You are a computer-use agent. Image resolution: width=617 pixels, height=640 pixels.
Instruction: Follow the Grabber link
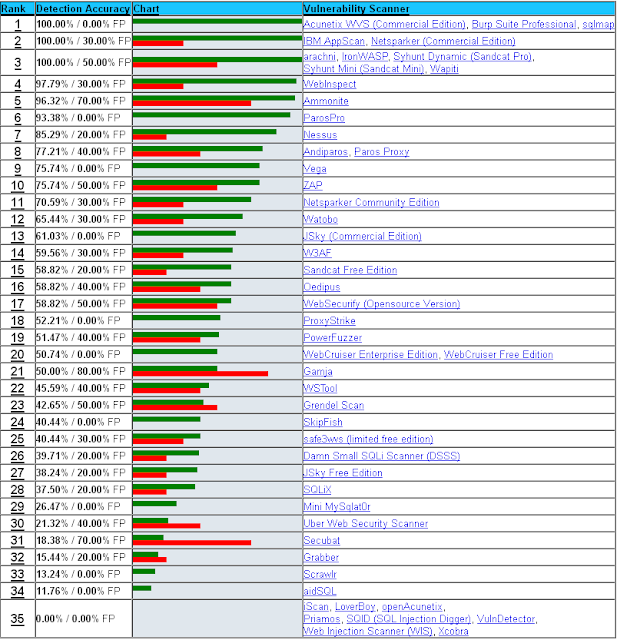coord(321,558)
